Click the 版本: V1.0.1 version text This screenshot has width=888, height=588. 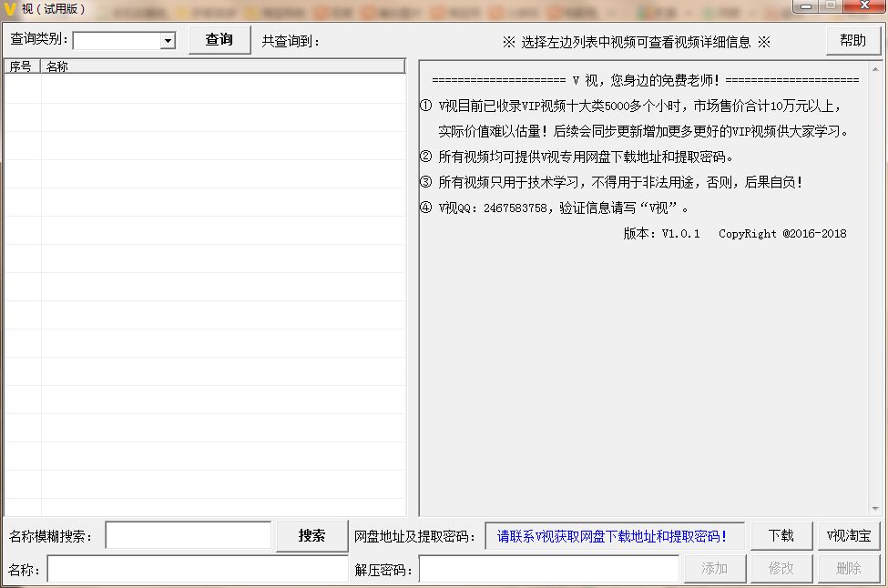661,234
